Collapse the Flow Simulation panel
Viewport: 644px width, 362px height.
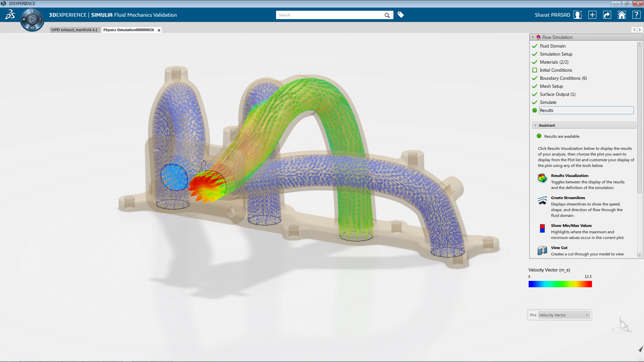pyautogui.click(x=533, y=37)
